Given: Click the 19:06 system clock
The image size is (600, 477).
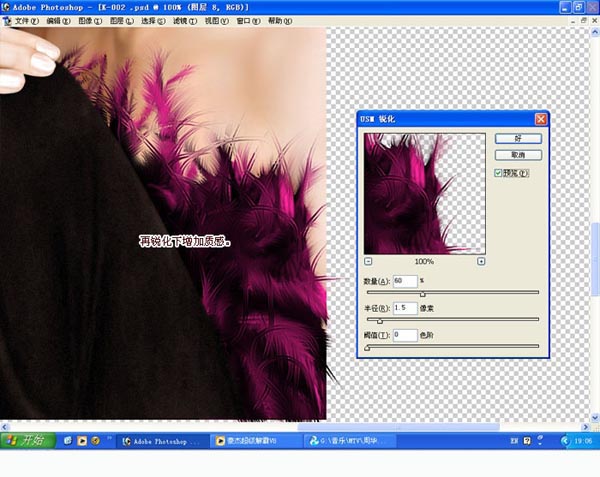Looking at the screenshot, I should pos(583,441).
